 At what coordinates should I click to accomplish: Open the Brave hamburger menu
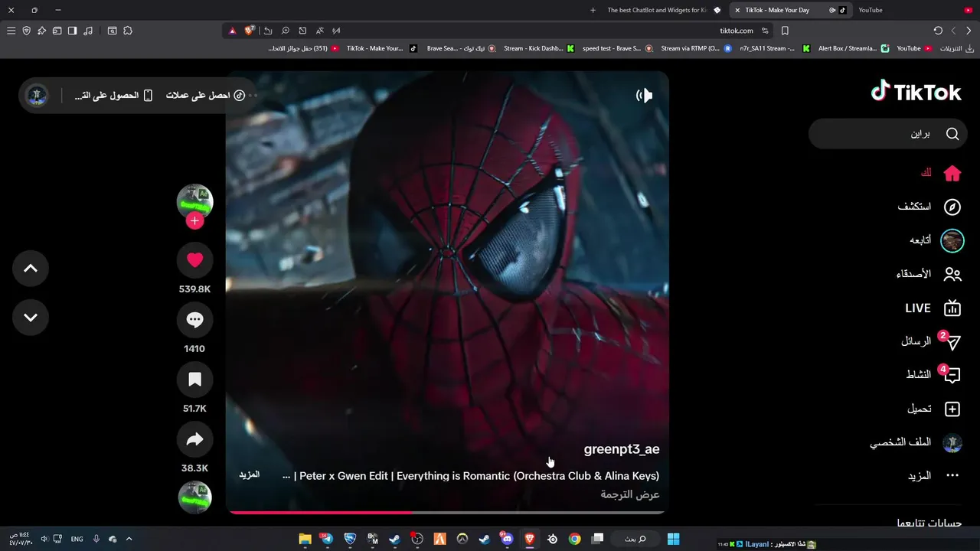coord(11,31)
